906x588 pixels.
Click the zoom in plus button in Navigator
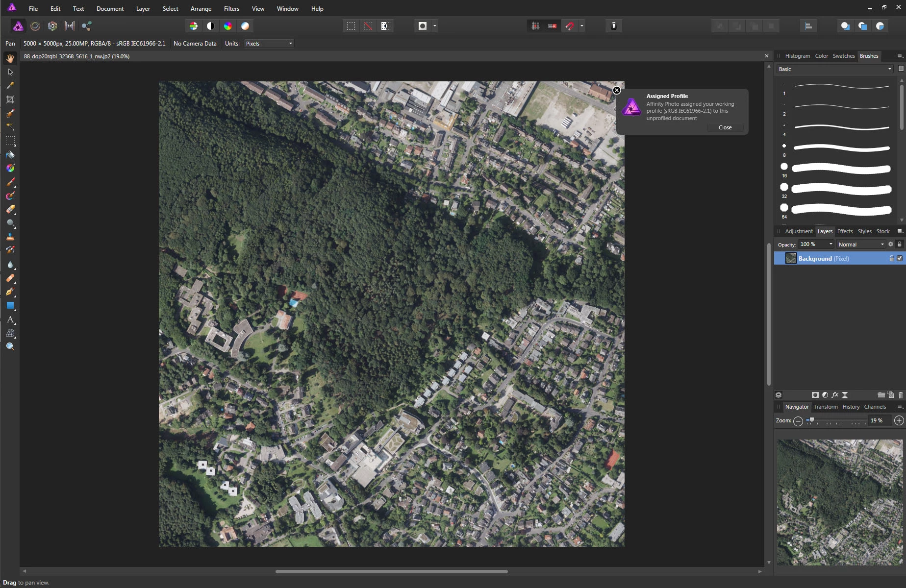click(x=899, y=420)
